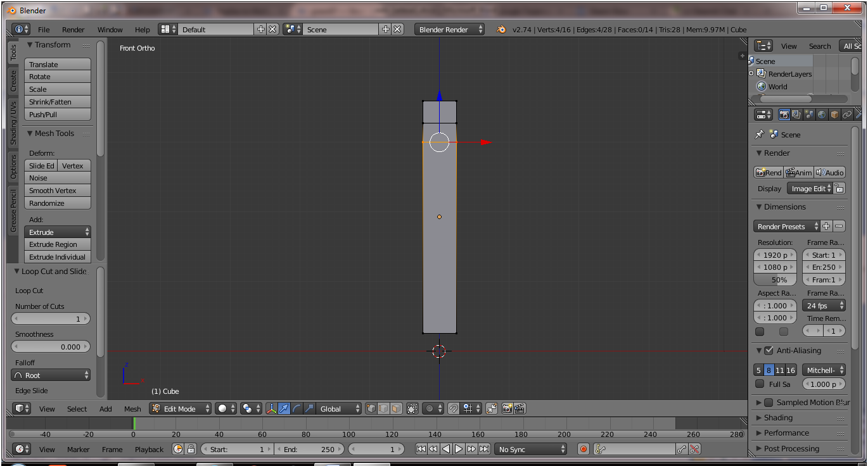Open the World properties tab icon
Viewport: 868px width, 466px height.
(822, 115)
